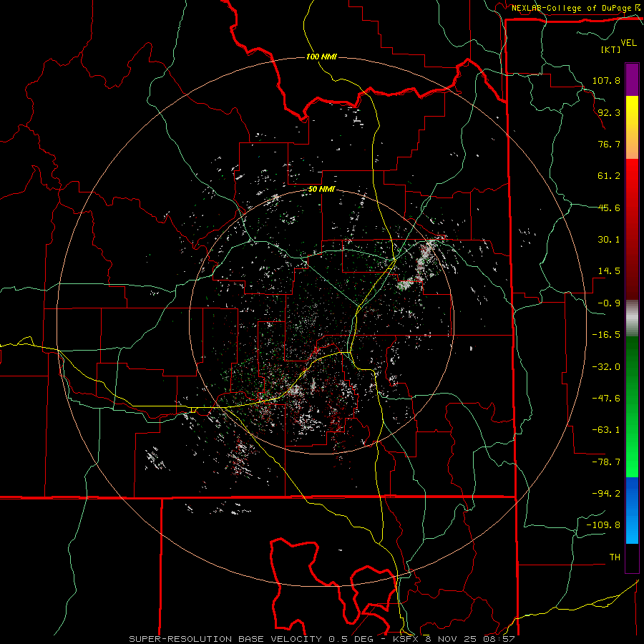The height and width of the screenshot is (644, 644).
Task: Click the -94.2 legend value
Action: click(x=606, y=494)
